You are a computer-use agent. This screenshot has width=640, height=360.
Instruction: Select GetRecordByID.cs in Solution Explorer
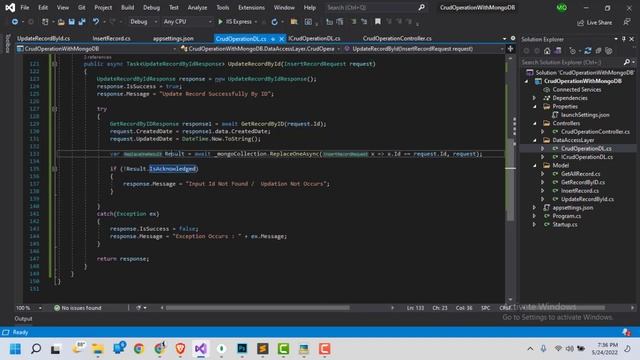583,182
